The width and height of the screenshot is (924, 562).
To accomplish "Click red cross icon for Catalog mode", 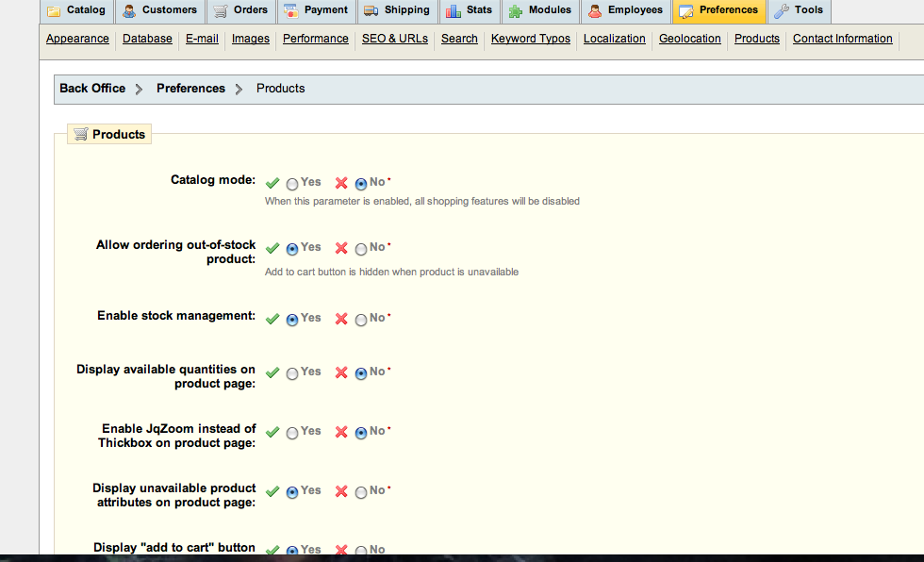I will tap(341, 183).
